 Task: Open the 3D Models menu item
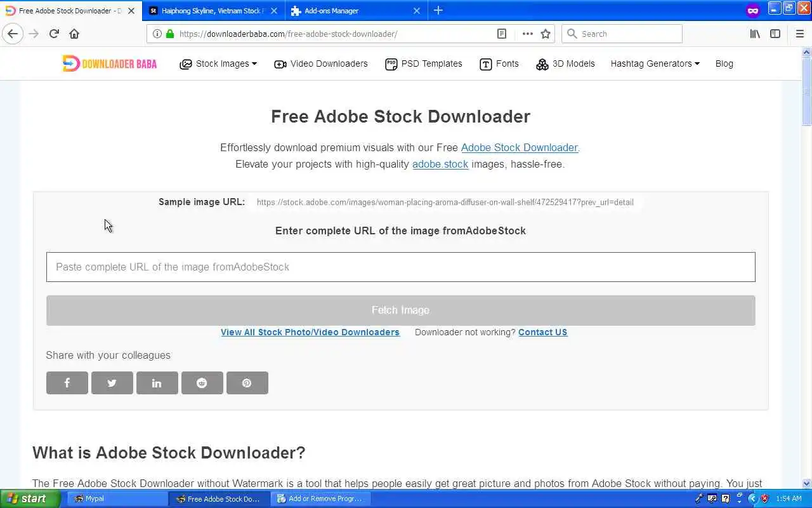click(x=565, y=63)
